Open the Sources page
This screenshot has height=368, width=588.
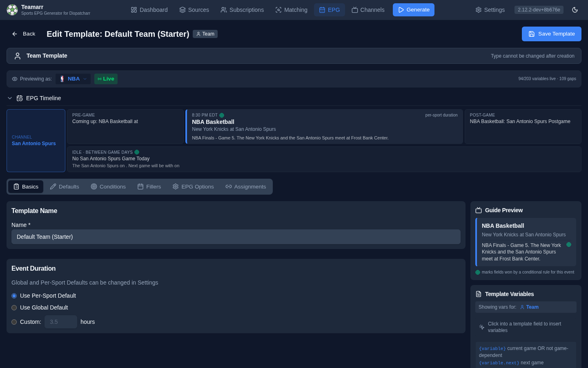[x=194, y=10]
